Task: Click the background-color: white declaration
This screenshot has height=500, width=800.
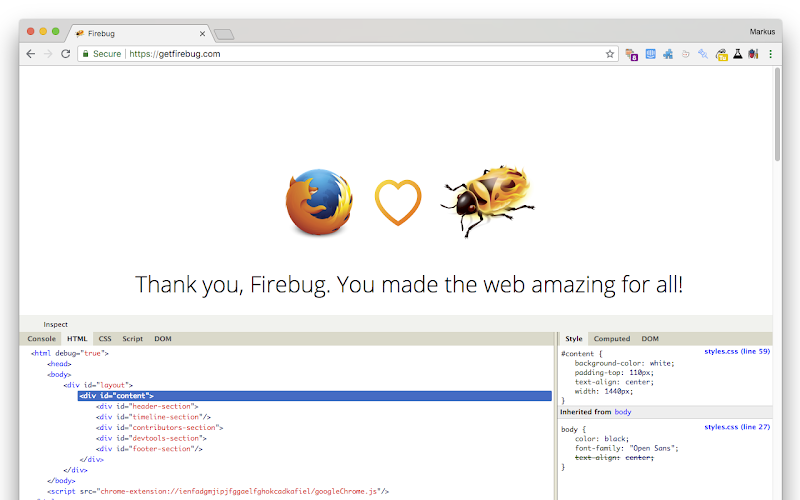Action: point(624,363)
